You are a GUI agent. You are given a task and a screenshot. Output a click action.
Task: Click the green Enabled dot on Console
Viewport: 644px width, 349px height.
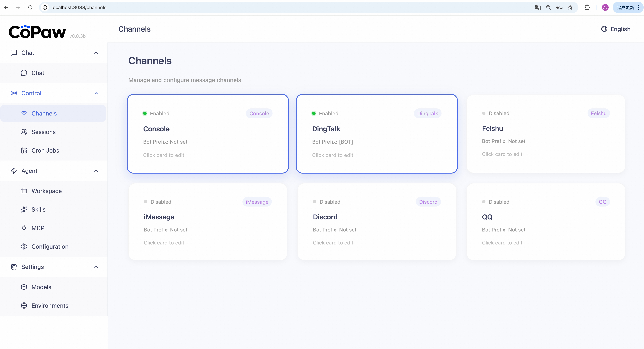(x=145, y=113)
